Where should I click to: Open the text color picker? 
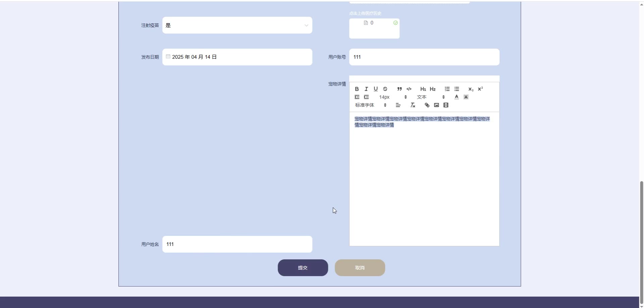[x=457, y=97]
